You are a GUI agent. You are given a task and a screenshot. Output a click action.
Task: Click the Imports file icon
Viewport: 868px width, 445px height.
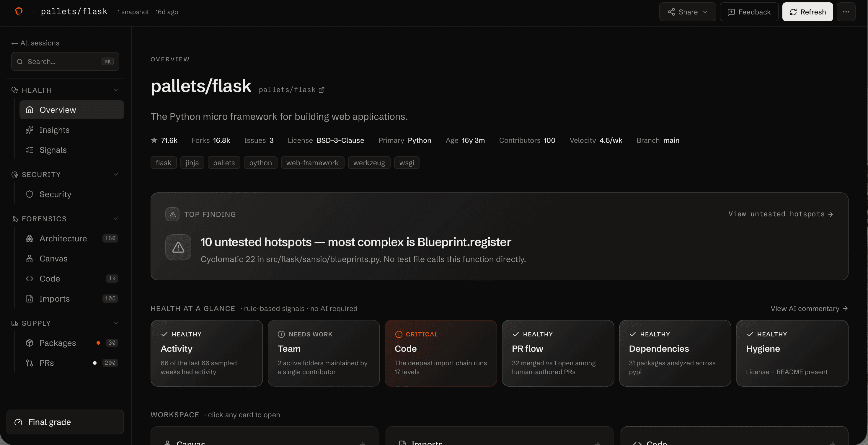tap(30, 298)
